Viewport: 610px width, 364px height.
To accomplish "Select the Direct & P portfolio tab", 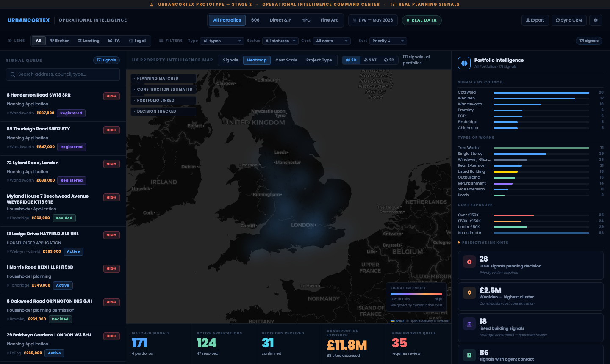I will coord(280,20).
